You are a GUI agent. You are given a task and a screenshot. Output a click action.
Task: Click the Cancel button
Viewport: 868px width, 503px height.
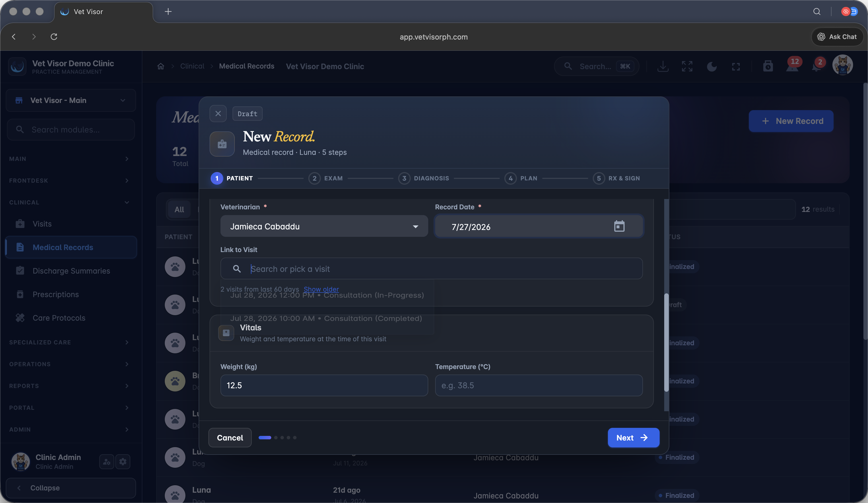click(x=230, y=438)
